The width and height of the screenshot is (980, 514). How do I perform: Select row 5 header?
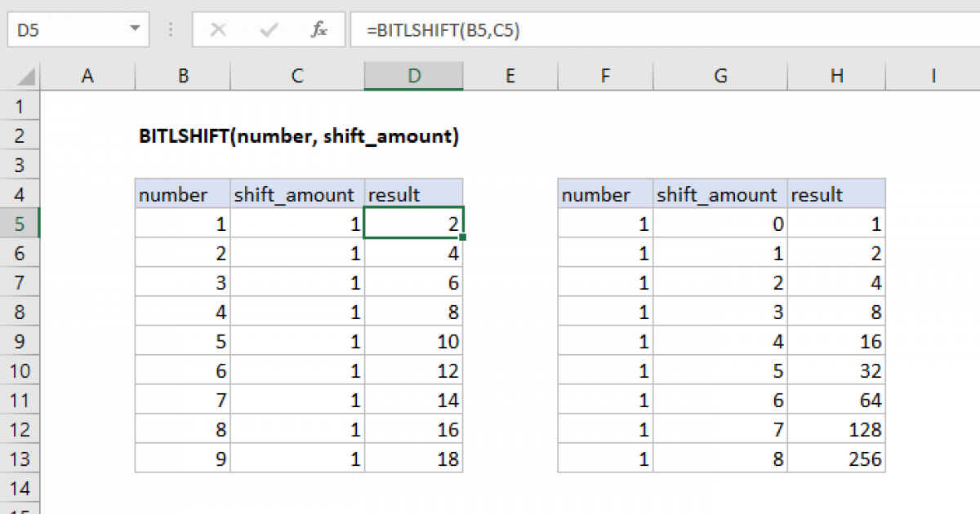pos(20,223)
